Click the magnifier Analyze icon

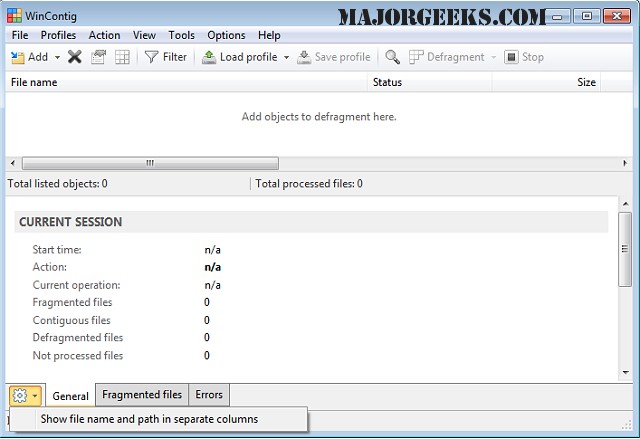(393, 57)
